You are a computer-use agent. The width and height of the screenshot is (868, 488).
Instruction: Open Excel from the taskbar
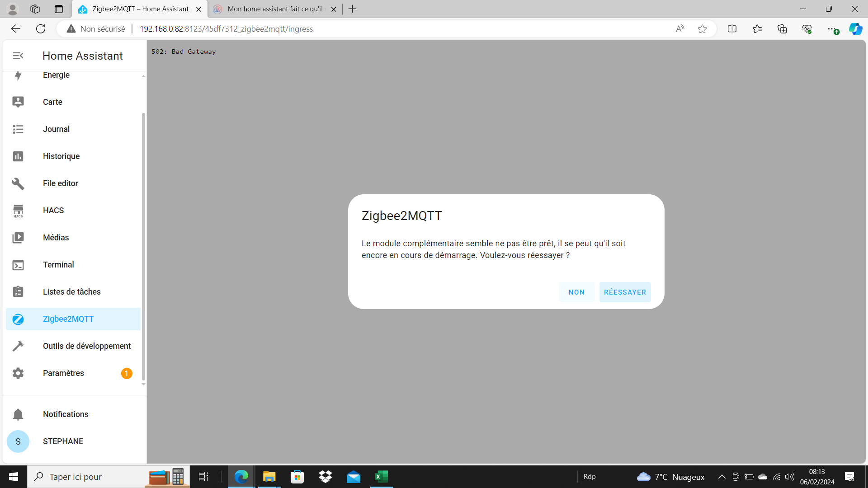click(x=382, y=477)
